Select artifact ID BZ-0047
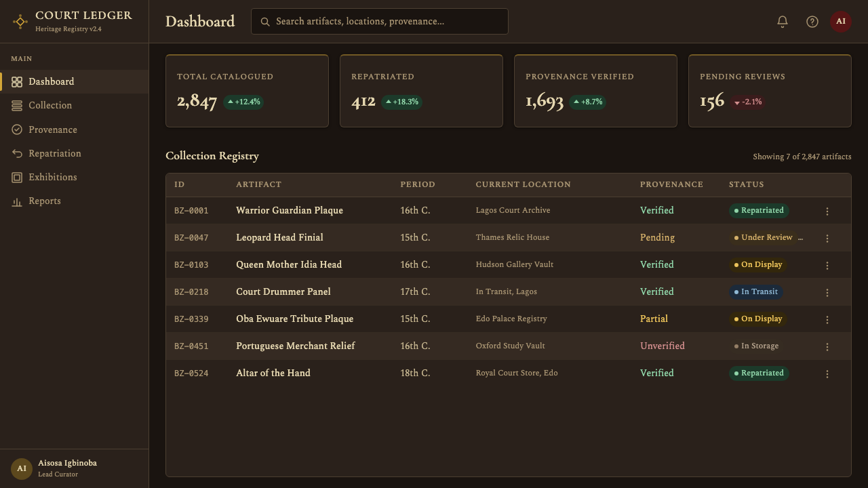 (191, 238)
